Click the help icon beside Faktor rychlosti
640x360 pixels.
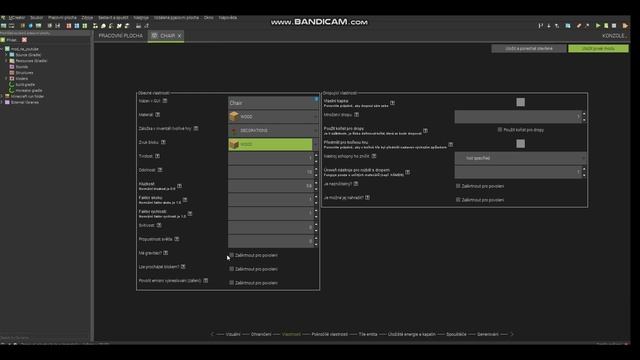tap(190, 213)
